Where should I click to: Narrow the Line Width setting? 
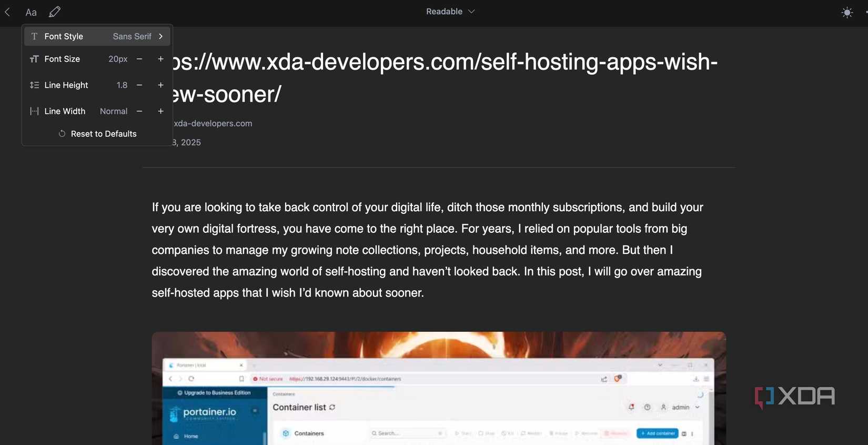[x=139, y=111]
